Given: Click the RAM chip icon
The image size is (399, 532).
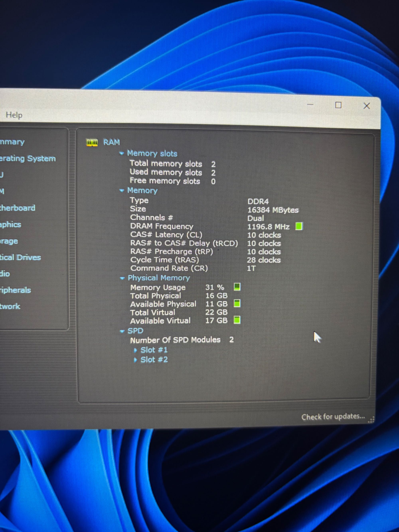Looking at the screenshot, I should point(92,142).
